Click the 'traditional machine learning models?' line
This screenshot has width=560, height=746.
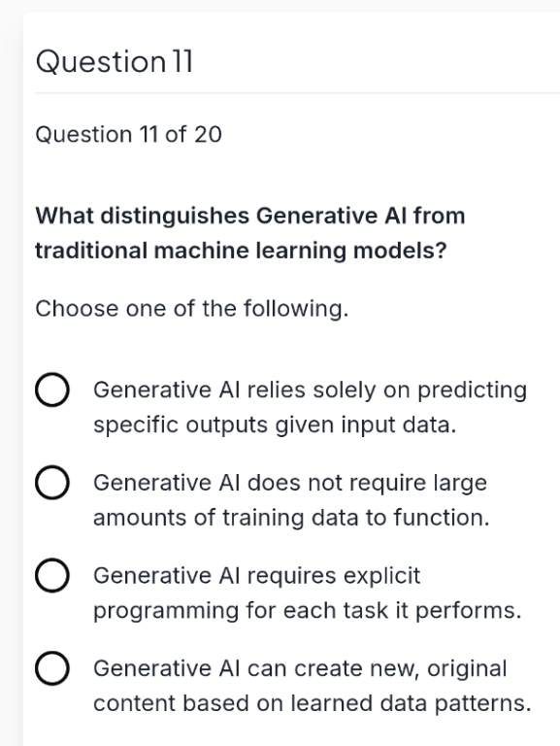pos(241,251)
